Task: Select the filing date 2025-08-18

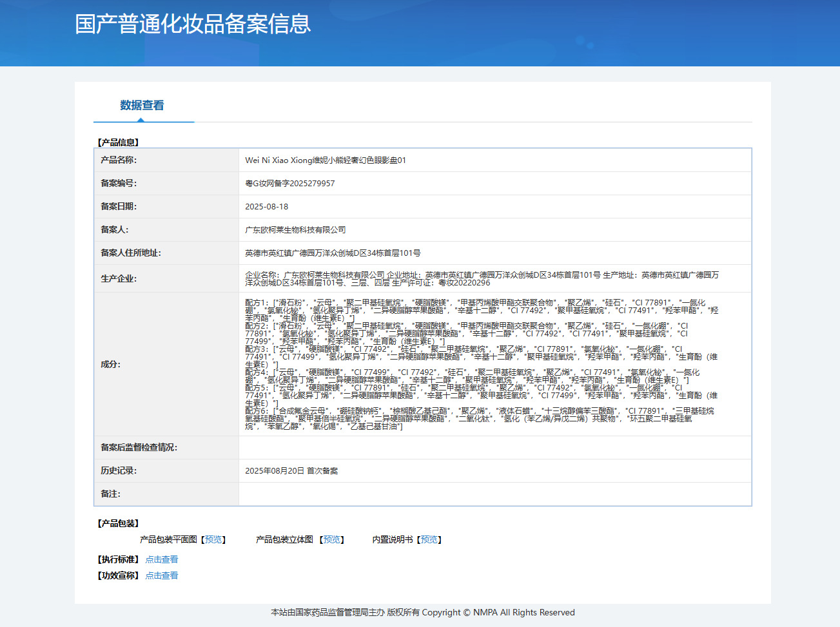Action: [267, 207]
